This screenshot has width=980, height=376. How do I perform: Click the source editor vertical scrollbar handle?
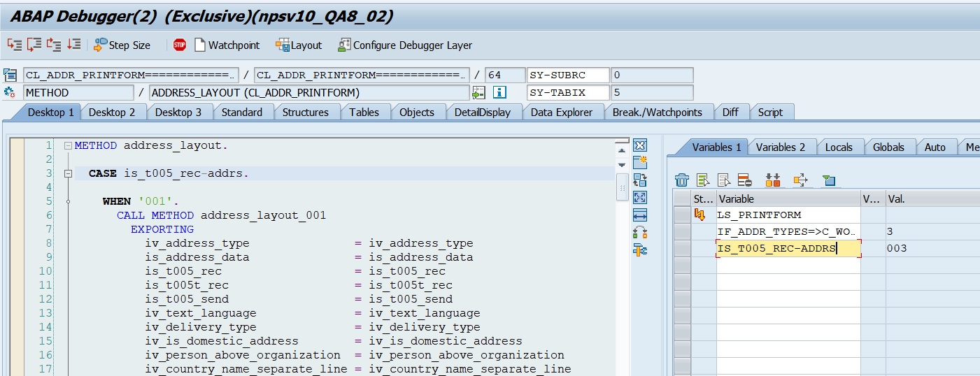(621, 187)
